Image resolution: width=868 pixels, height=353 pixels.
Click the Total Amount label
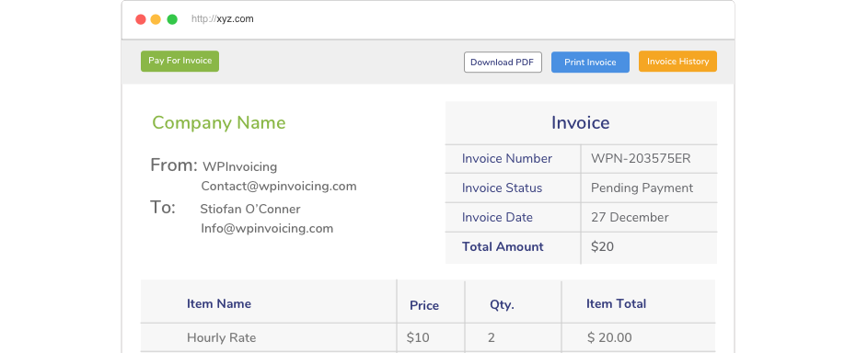503,247
